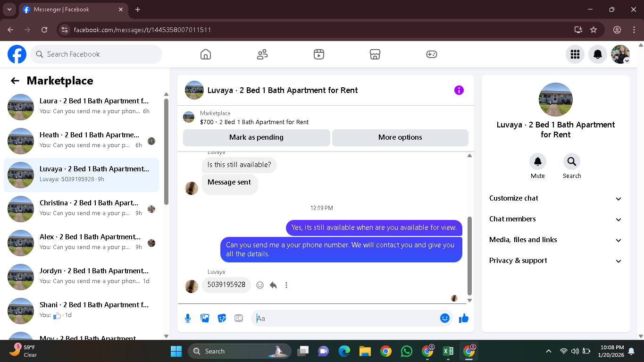644x362 pixels.
Task: Click the conversation list scrollbar
Action: pos(166,151)
